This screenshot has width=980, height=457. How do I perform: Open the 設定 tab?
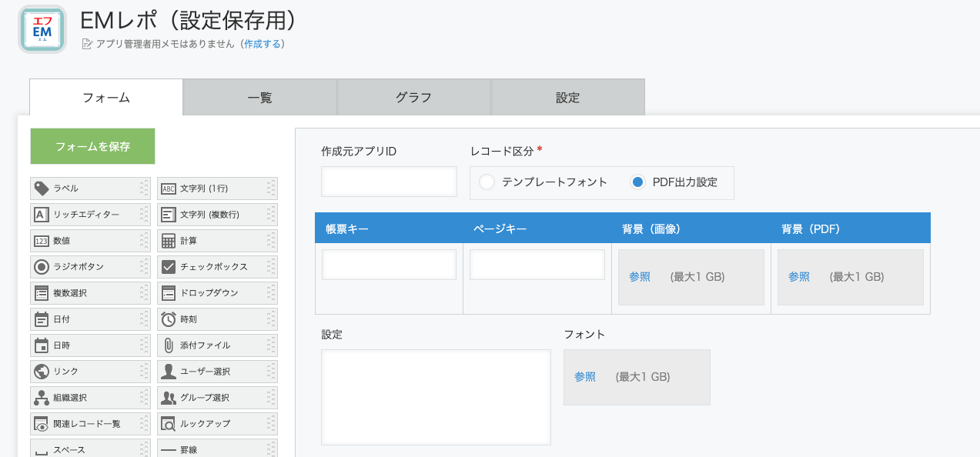(x=567, y=96)
